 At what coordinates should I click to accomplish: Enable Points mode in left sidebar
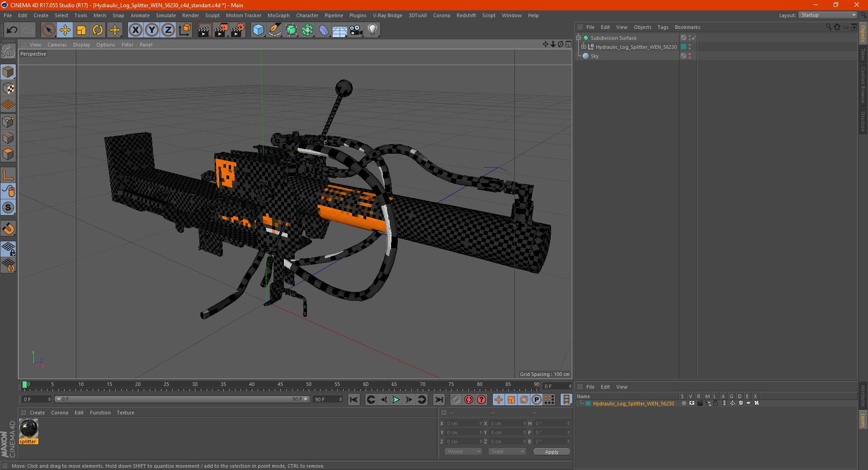tap(8, 122)
